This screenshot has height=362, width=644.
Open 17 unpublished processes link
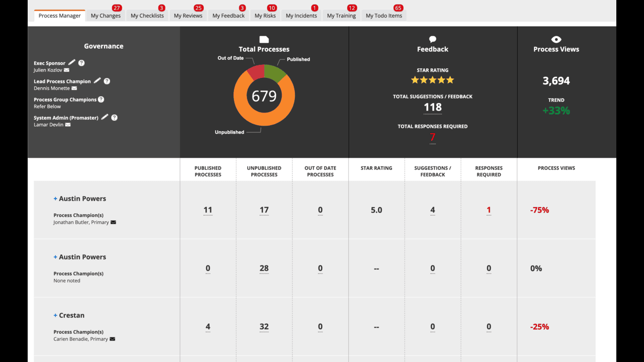pos(264,210)
